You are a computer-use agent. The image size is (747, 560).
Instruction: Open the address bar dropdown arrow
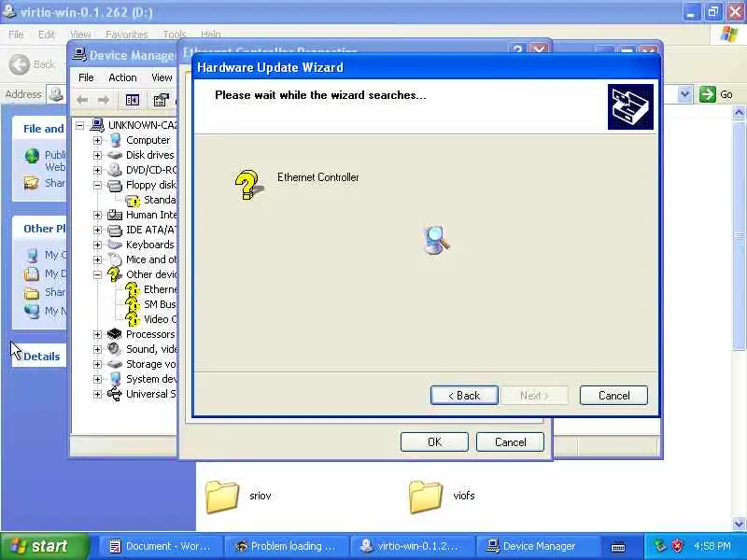684,94
